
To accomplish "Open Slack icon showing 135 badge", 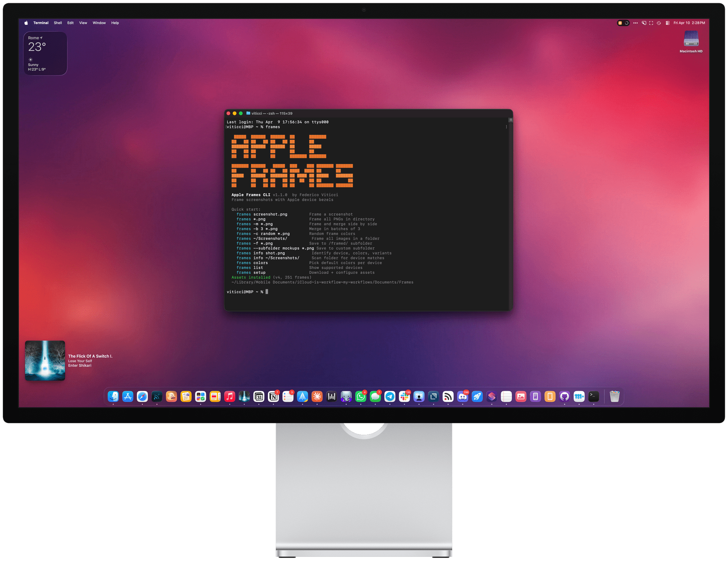I will [404, 396].
